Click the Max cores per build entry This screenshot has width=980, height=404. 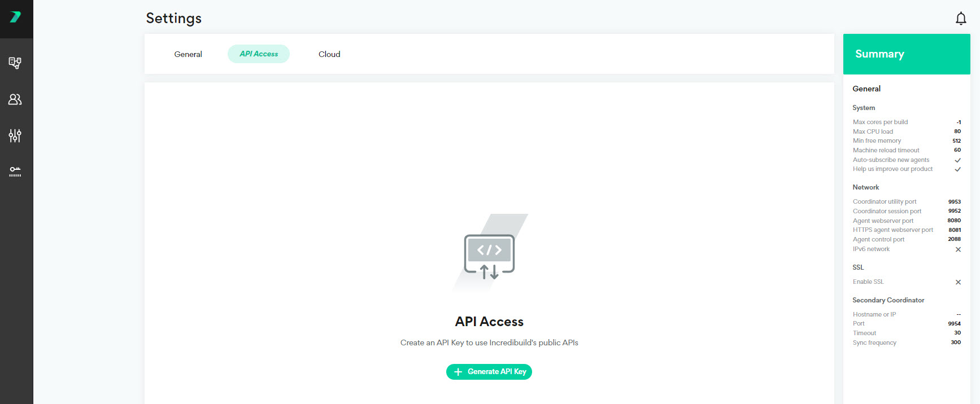(x=880, y=122)
